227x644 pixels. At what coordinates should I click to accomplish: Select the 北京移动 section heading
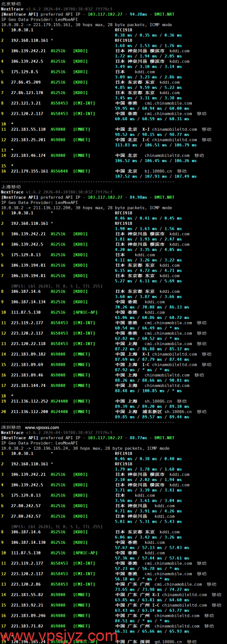tap(11, 4)
